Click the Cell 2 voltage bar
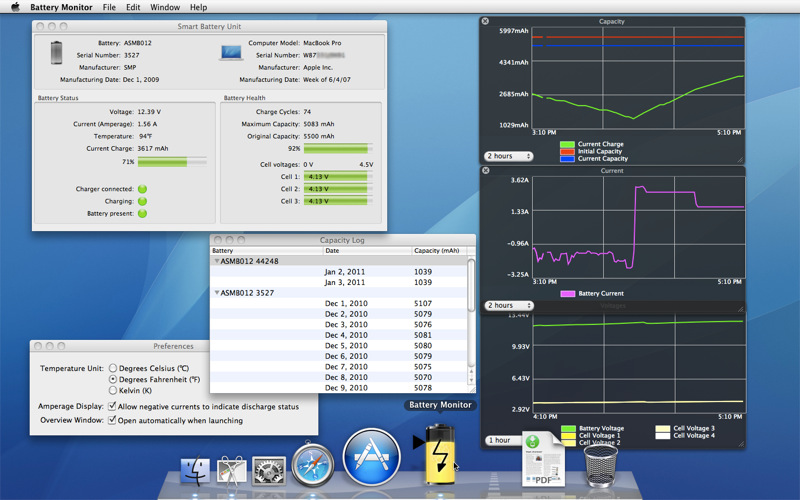The height and width of the screenshot is (500, 800). pyautogui.click(x=338, y=189)
